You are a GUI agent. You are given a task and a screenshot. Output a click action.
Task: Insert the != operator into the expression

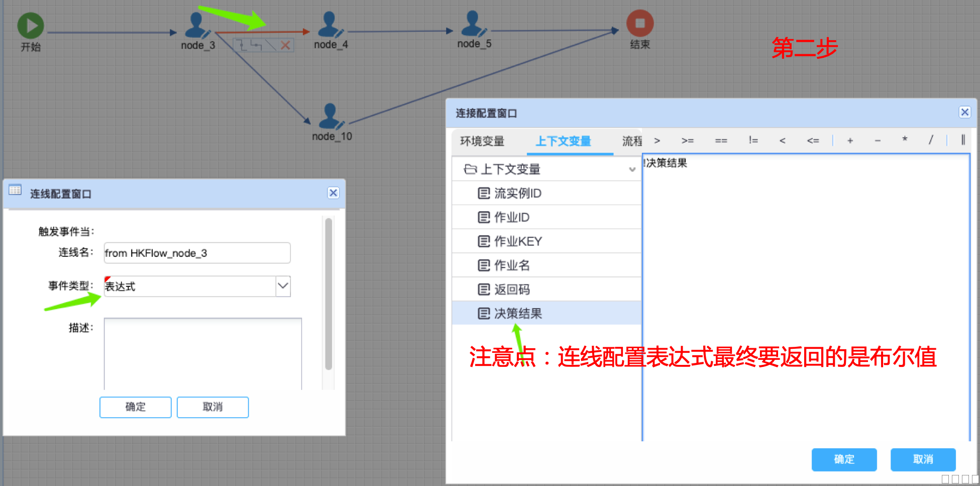pyautogui.click(x=752, y=141)
